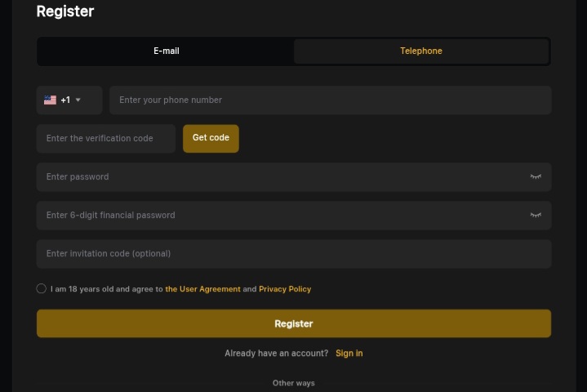Screen dimensions: 587x392
Task: Tick the 18 years old agreement radio
Action: (42, 288)
